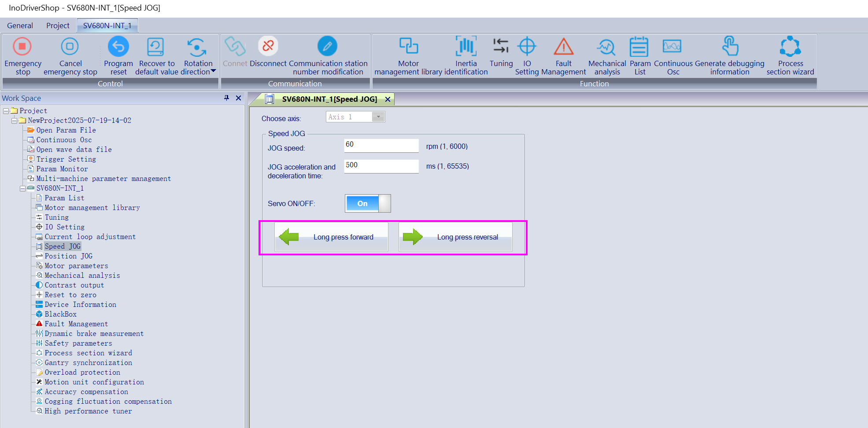This screenshot has height=428, width=868.
Task: Open Param File tree item
Action: point(66,130)
